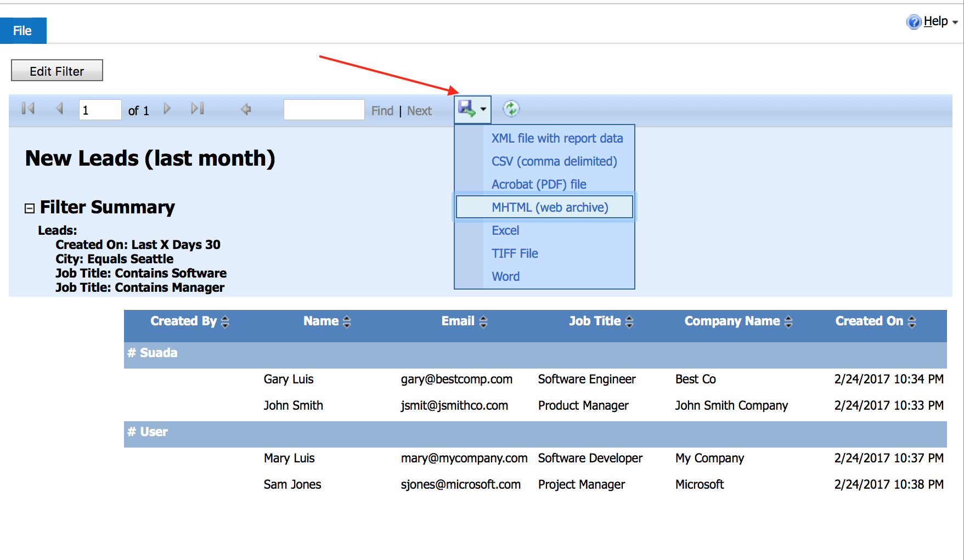964x560 pixels.
Task: Go to next page arrow
Action: [x=167, y=109]
